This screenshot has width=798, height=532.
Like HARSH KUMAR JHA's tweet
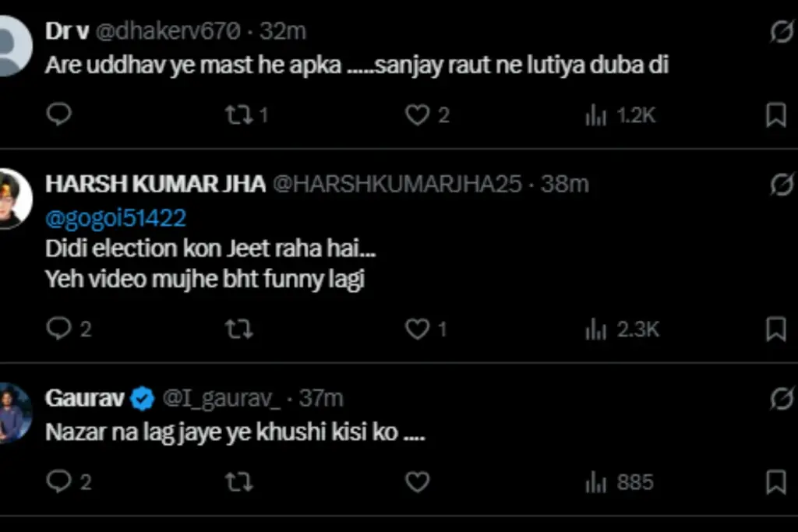point(418,329)
